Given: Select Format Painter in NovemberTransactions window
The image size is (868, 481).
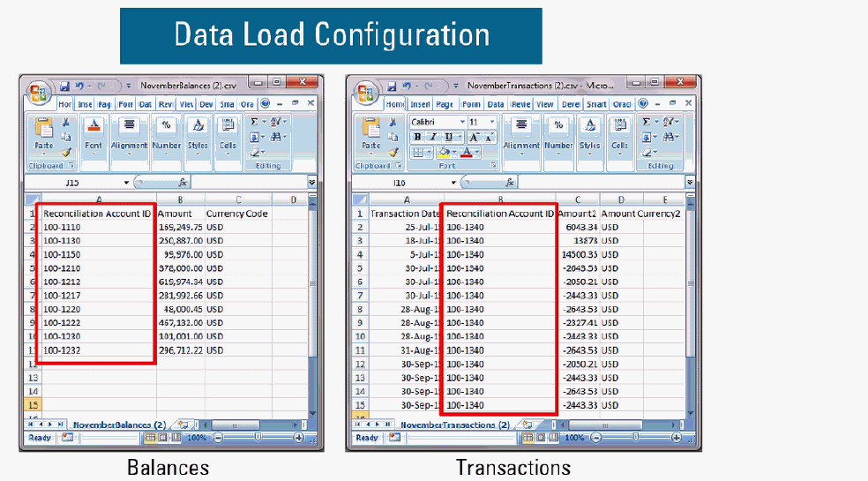Looking at the screenshot, I should tap(393, 152).
